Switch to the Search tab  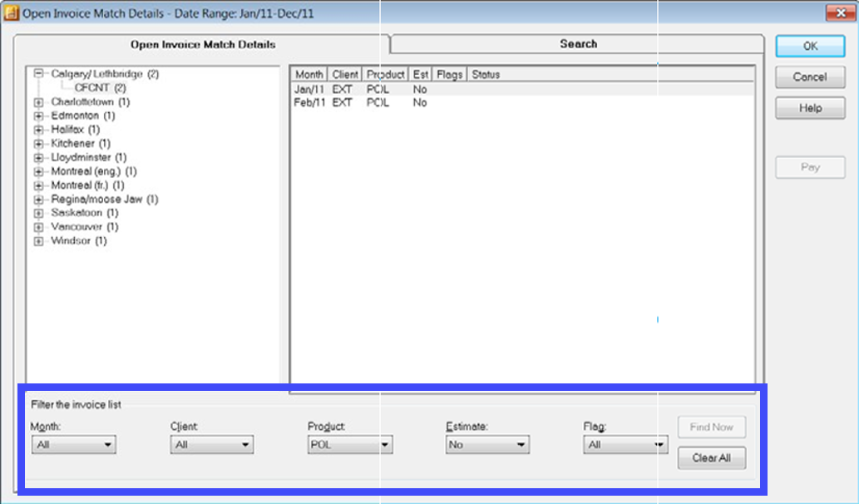[578, 44]
